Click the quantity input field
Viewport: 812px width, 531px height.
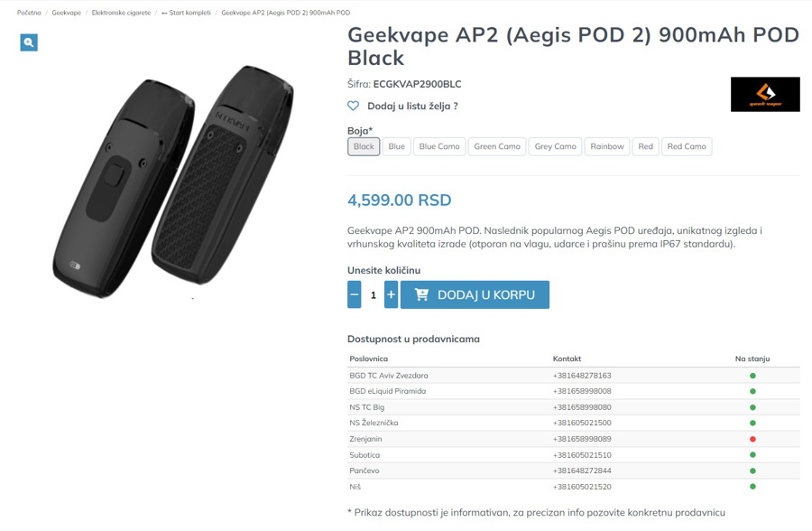tap(373, 294)
